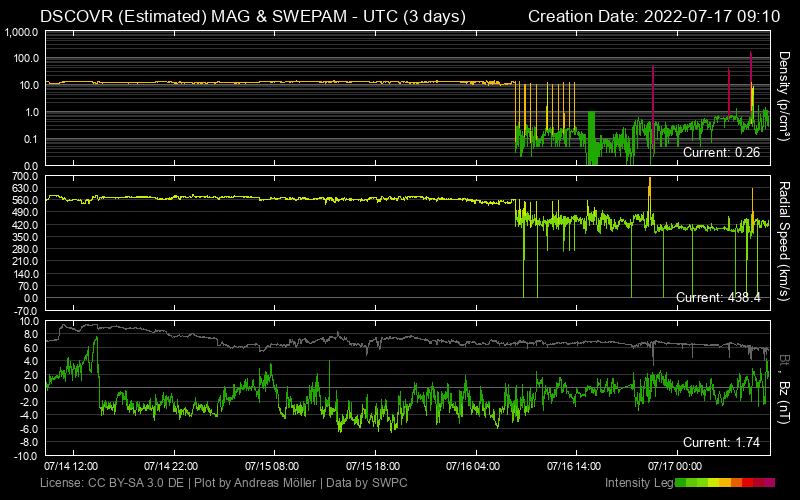Click the bright red intensity legend swatch
800x500 pixels.
click(x=747, y=483)
